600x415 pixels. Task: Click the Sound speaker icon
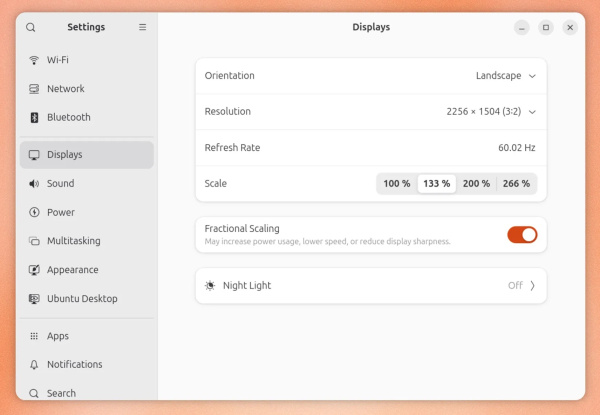34,184
